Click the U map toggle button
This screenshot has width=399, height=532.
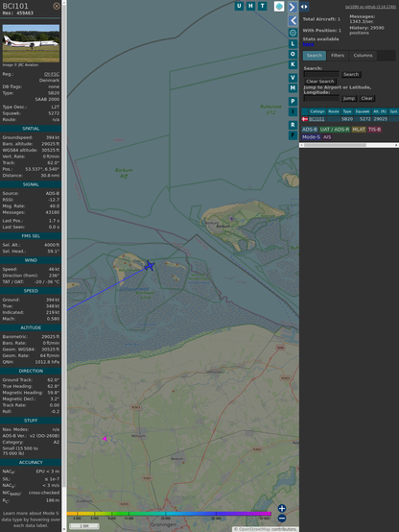[x=239, y=6]
